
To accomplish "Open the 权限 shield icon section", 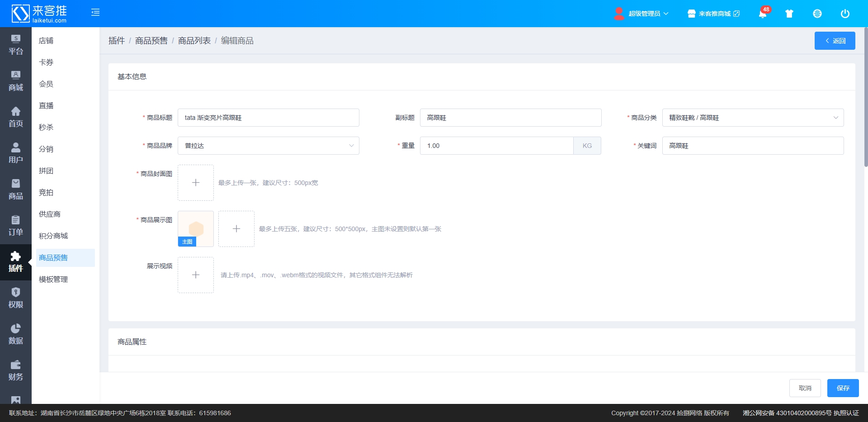I will [x=16, y=298].
